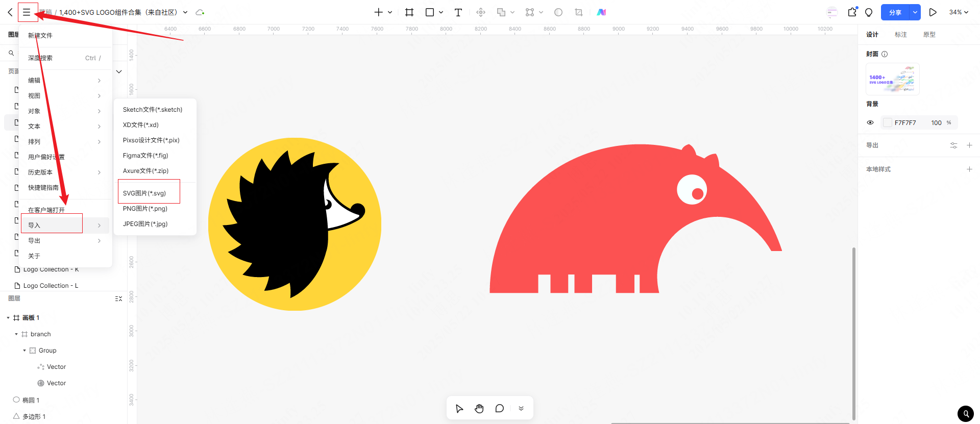Screen dimensions: 980x424
Task: Select the hand pan tool
Action: 479,408
